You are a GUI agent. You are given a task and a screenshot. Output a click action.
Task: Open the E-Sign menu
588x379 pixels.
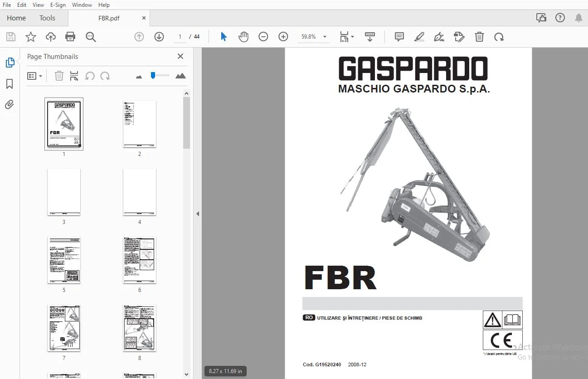pyautogui.click(x=58, y=5)
